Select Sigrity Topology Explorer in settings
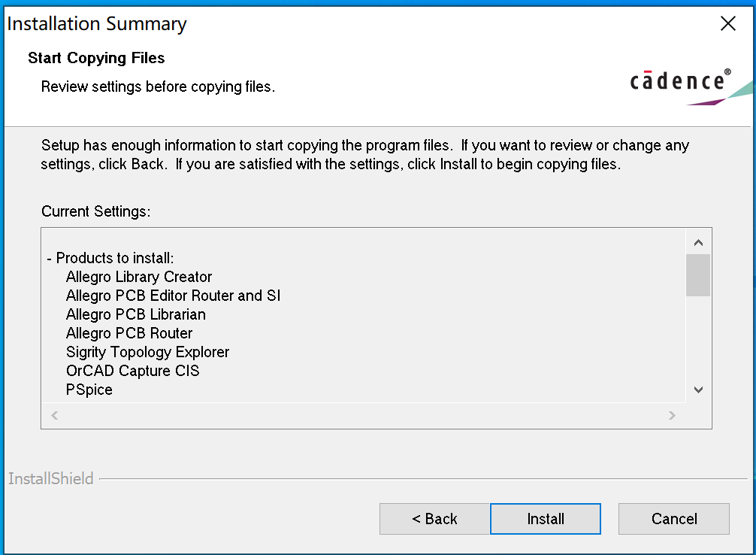 pyautogui.click(x=147, y=352)
